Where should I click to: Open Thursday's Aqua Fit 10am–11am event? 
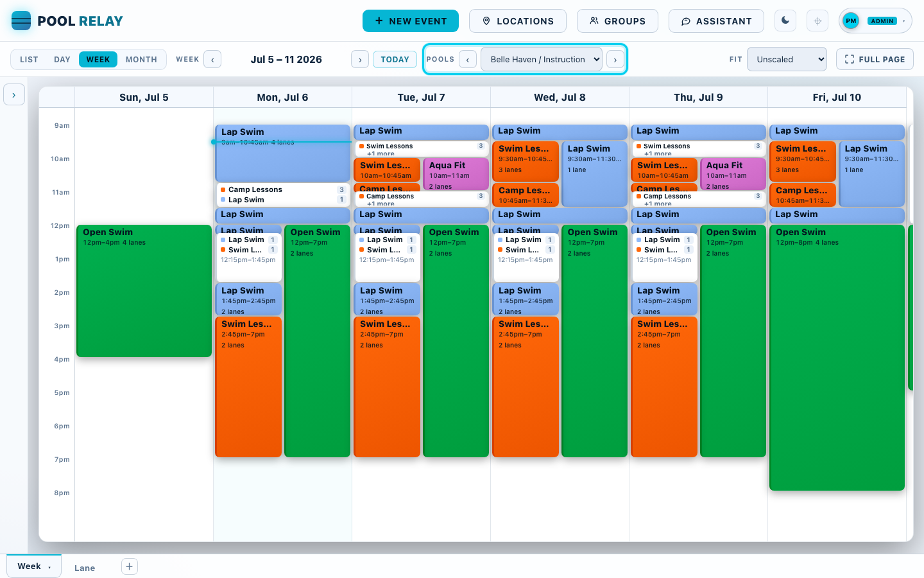(733, 174)
